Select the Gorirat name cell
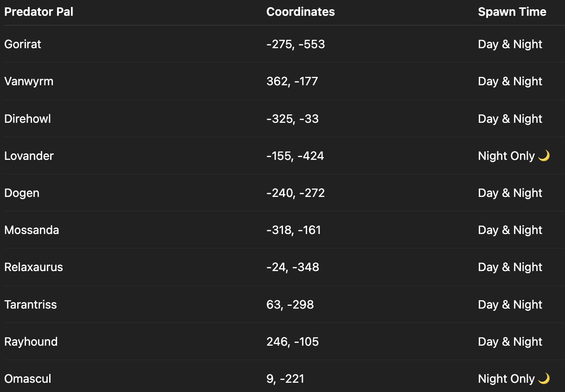 23,44
